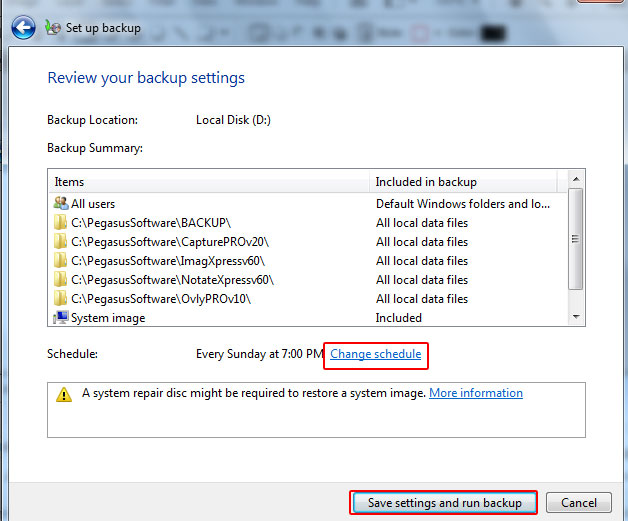Select C:\PegasusSoftware\ImagXpressv60\ entry
The image size is (628, 521).
tap(168, 261)
